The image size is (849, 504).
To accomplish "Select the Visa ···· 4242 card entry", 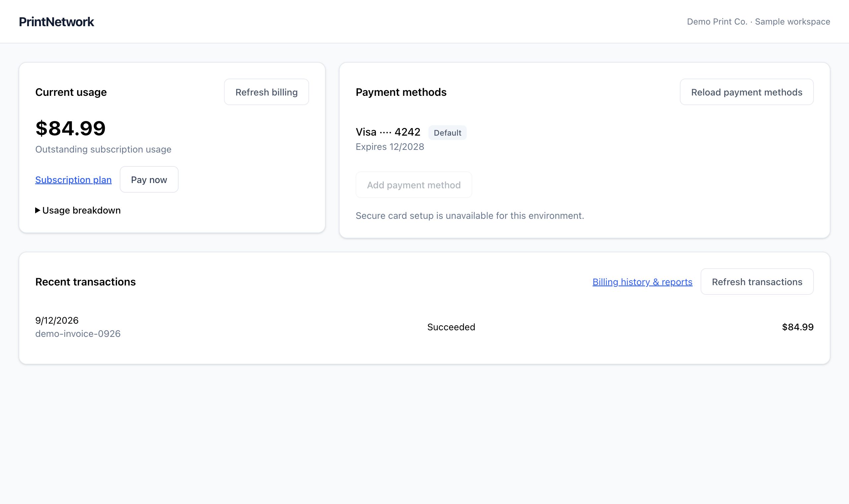I will tap(388, 132).
